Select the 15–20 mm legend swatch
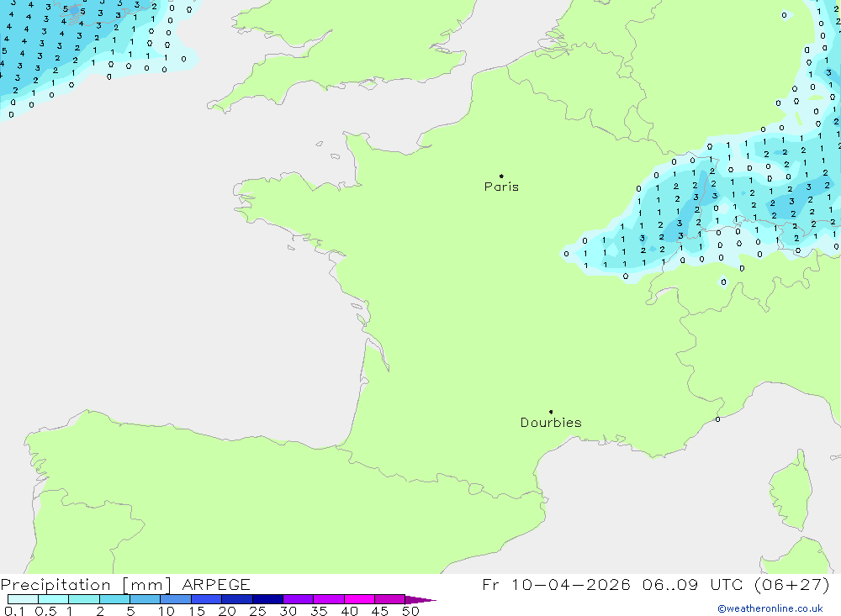Screen dimensions: 841x616 tap(206, 599)
